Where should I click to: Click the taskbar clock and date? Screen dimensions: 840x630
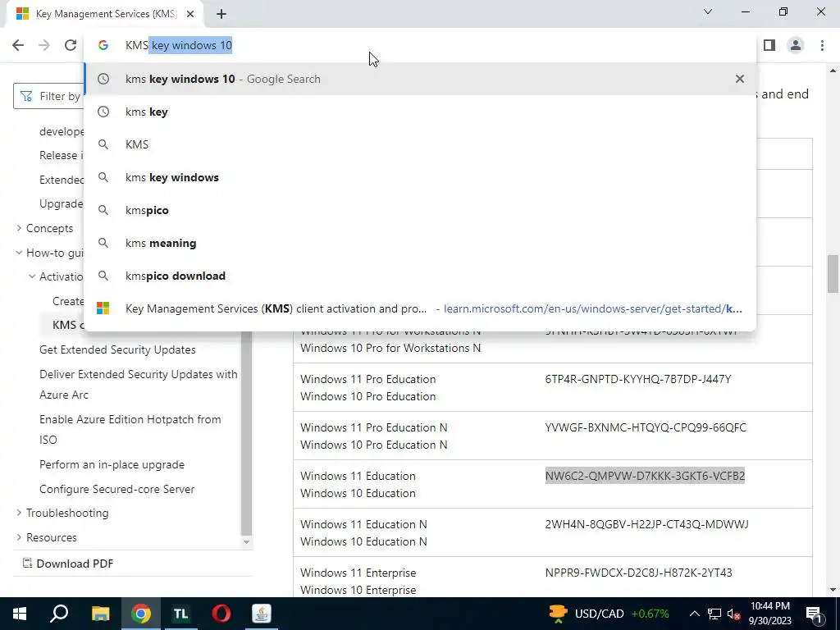[769, 614]
